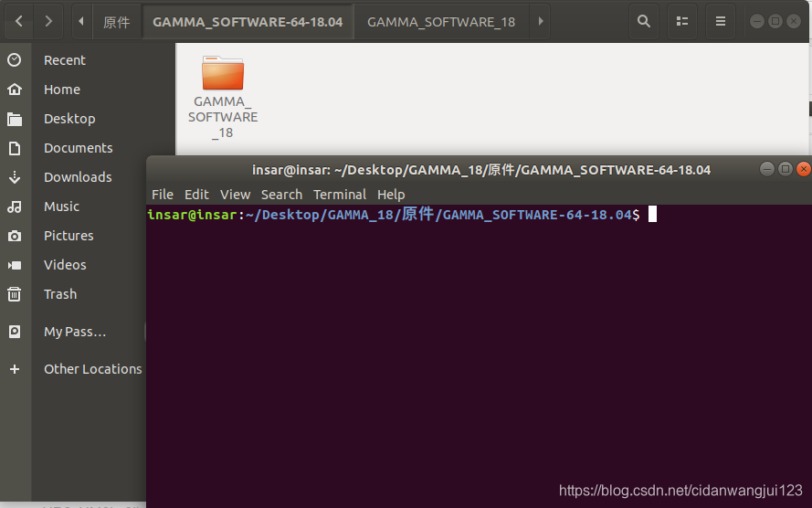Image resolution: width=812 pixels, height=508 pixels.
Task: Click the Videos camcorder icon
Action: tap(15, 265)
